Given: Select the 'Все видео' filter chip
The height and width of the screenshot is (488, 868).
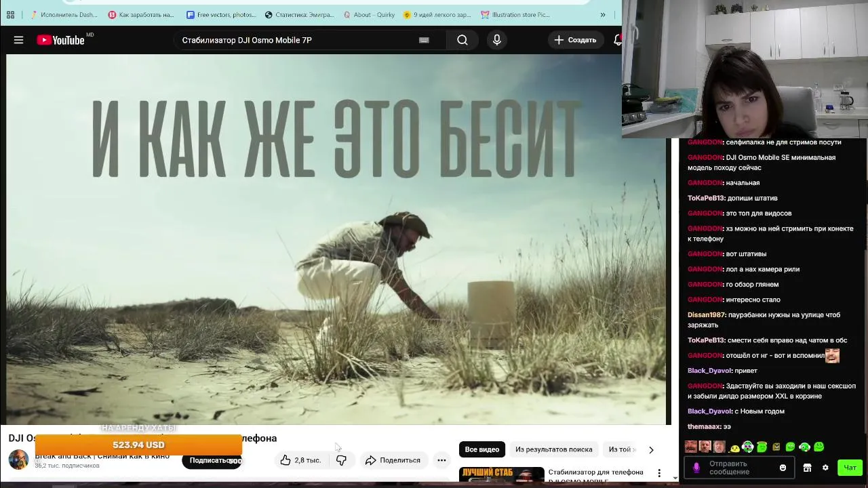Looking at the screenshot, I should tap(481, 449).
